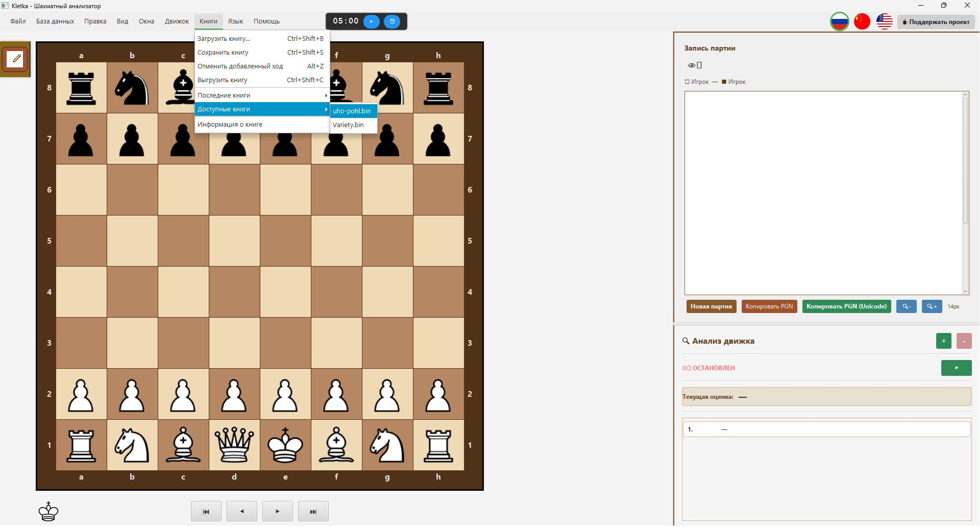Start engine analysis with green play button
This screenshot has height=527, width=980.
(957, 368)
